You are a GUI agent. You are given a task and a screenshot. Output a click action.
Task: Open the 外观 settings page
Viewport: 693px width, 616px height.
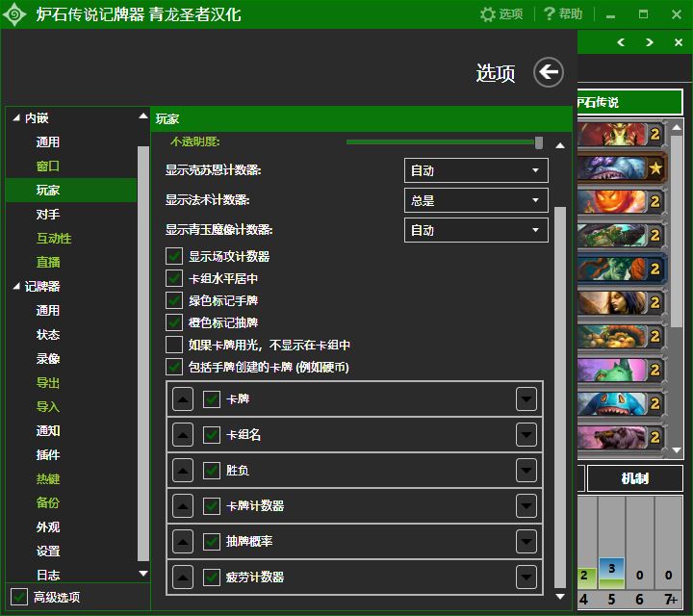[x=48, y=527]
